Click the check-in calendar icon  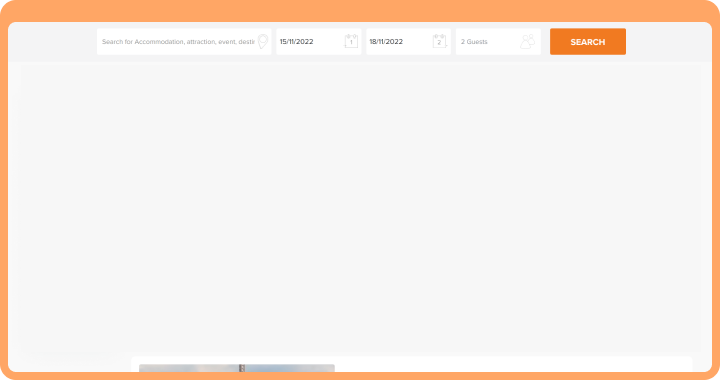(351, 41)
